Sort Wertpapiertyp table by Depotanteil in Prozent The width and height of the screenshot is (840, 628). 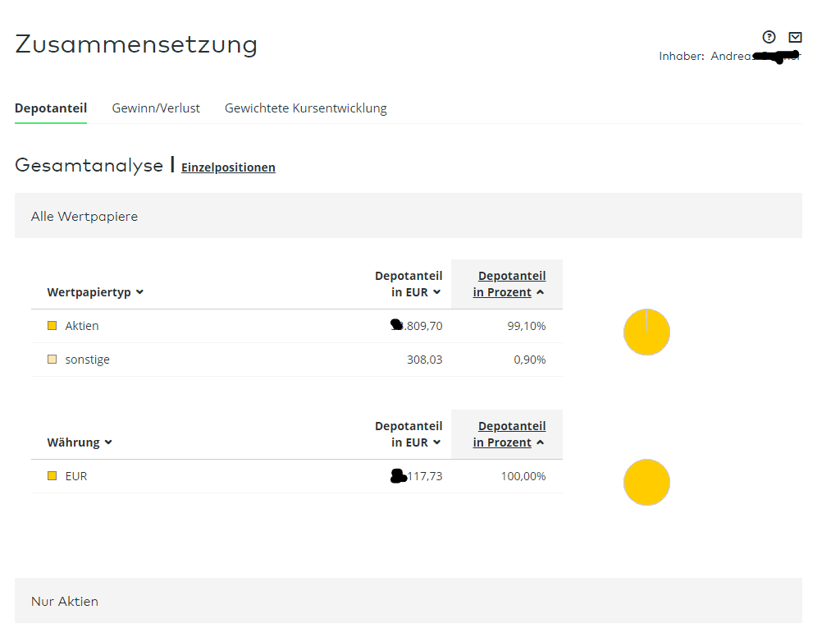click(x=509, y=284)
